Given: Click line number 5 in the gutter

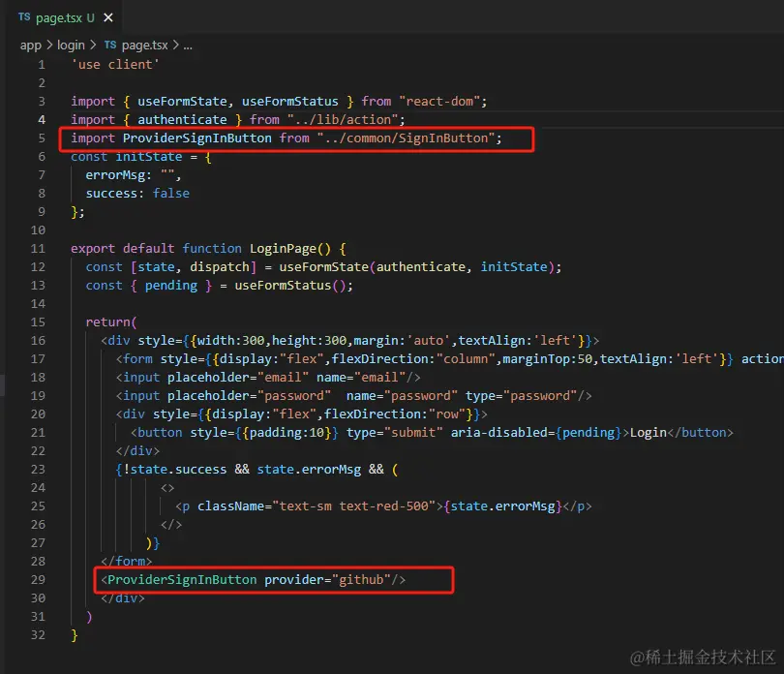Looking at the screenshot, I should click(42, 138).
